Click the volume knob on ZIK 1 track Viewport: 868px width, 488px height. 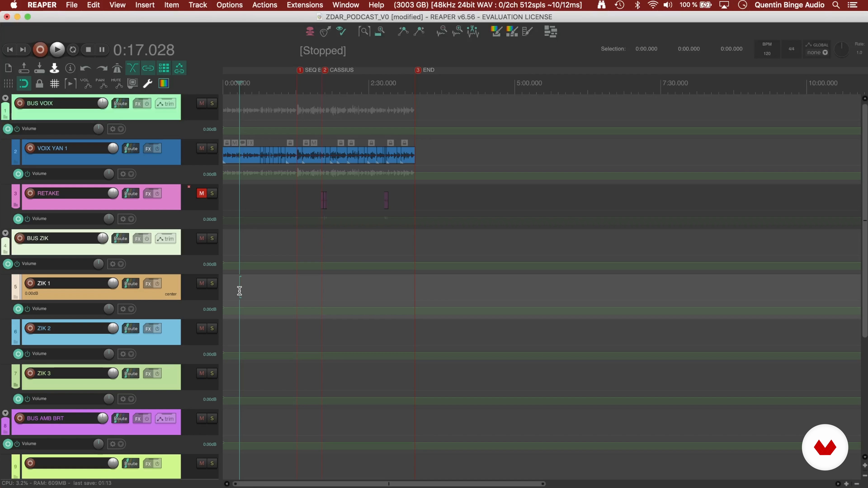tap(113, 283)
